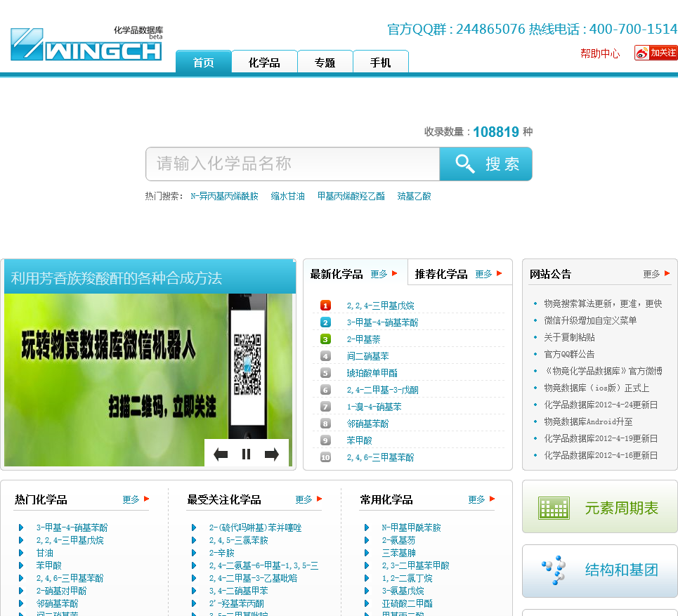678x616 pixels.
Task: Click the WINGCH logo
Action: click(x=86, y=44)
